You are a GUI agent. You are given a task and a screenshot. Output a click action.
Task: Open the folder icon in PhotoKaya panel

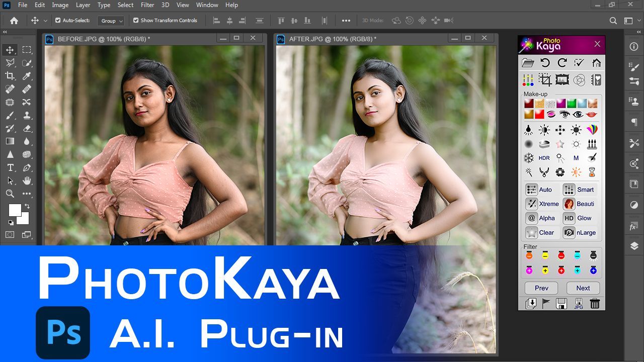pyautogui.click(x=528, y=63)
